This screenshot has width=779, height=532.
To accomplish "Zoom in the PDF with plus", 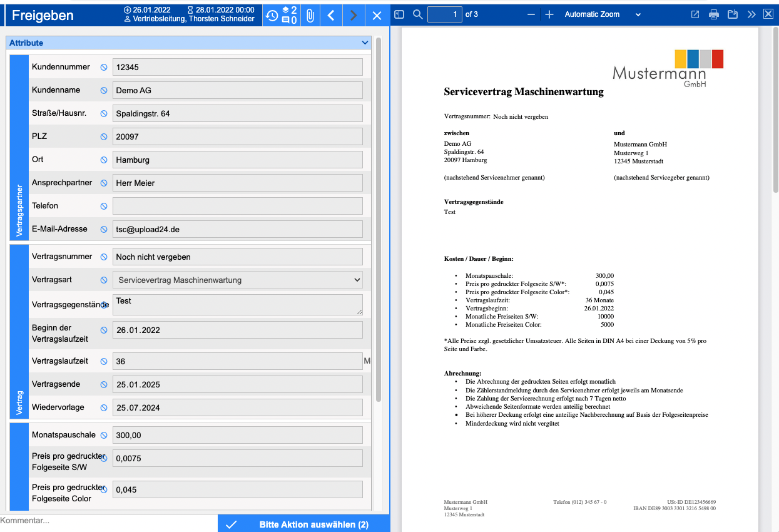I will tap(549, 14).
